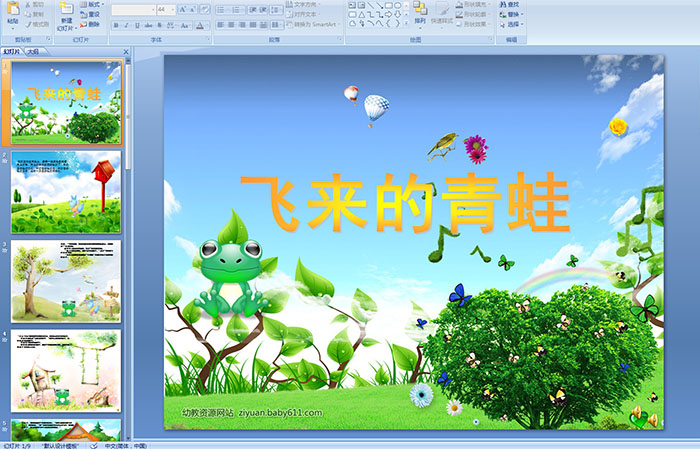Image resolution: width=700 pixels, height=449 pixels.
Task: Select the right arrow shape
Action: click(x=389, y=15)
